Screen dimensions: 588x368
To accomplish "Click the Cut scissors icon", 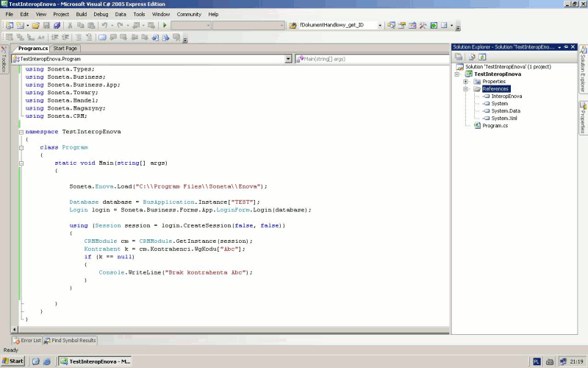I will coord(70,25).
